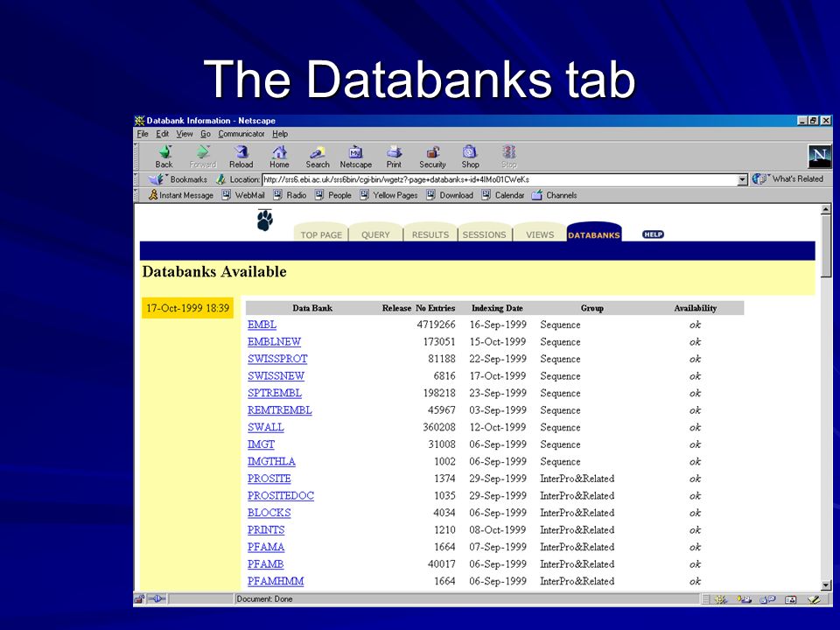
Task: Switch to the RESULTS tab
Action: coord(430,233)
